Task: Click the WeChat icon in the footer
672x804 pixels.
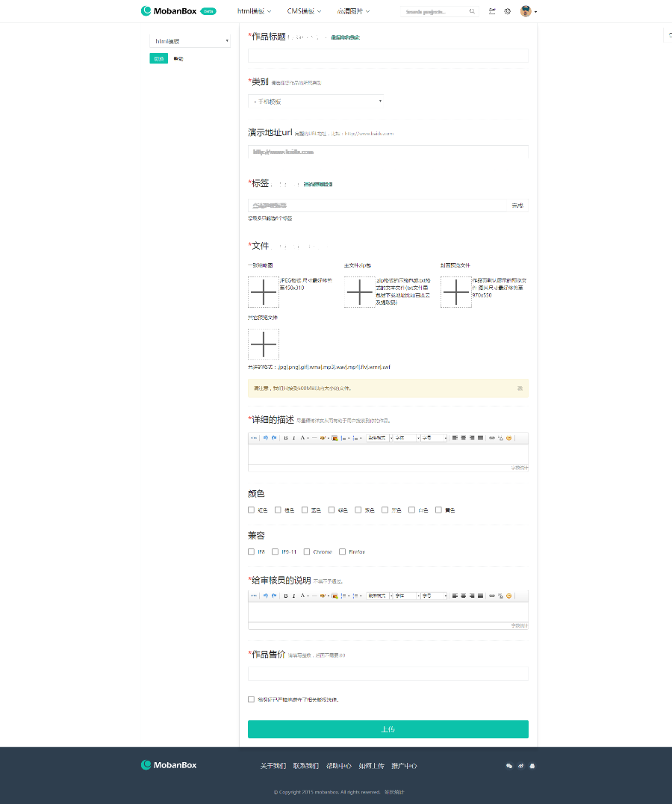Action: click(509, 766)
